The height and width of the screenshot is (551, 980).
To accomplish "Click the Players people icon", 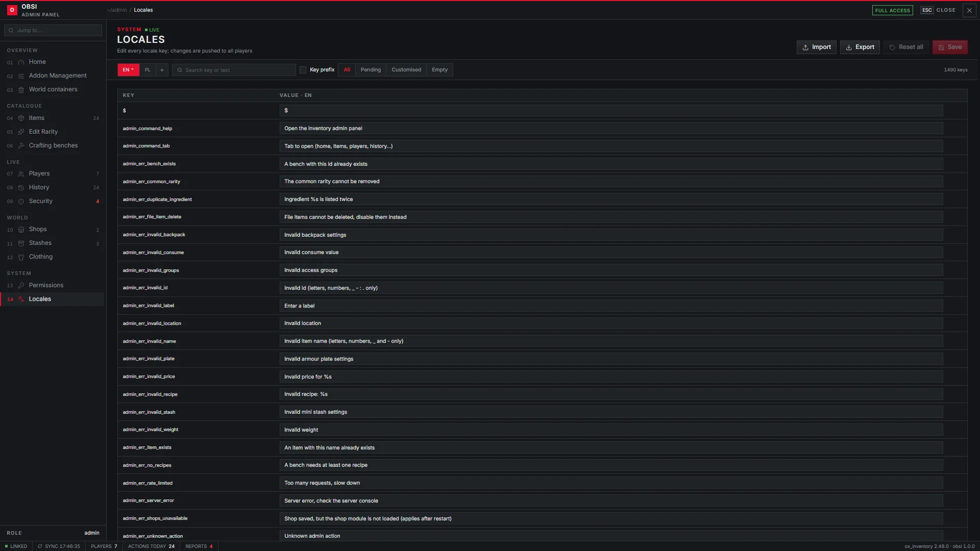I will [x=21, y=174].
